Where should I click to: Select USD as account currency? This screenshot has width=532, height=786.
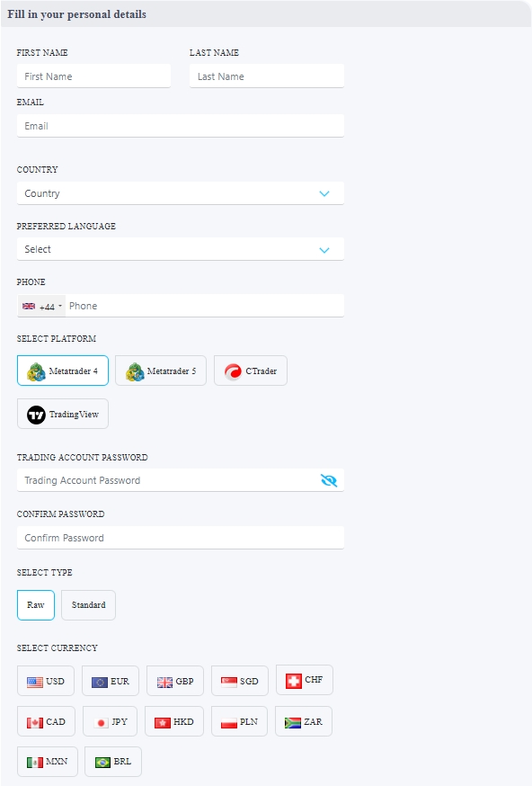(x=46, y=681)
